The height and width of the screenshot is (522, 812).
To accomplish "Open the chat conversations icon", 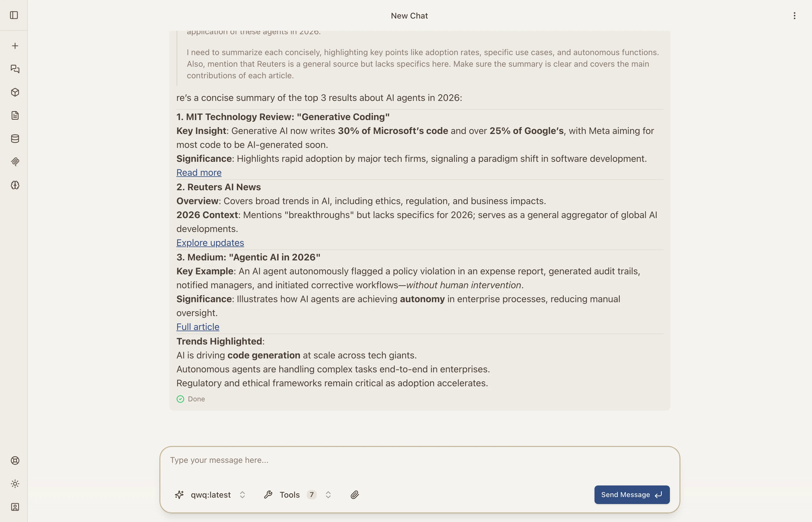I will tap(15, 69).
